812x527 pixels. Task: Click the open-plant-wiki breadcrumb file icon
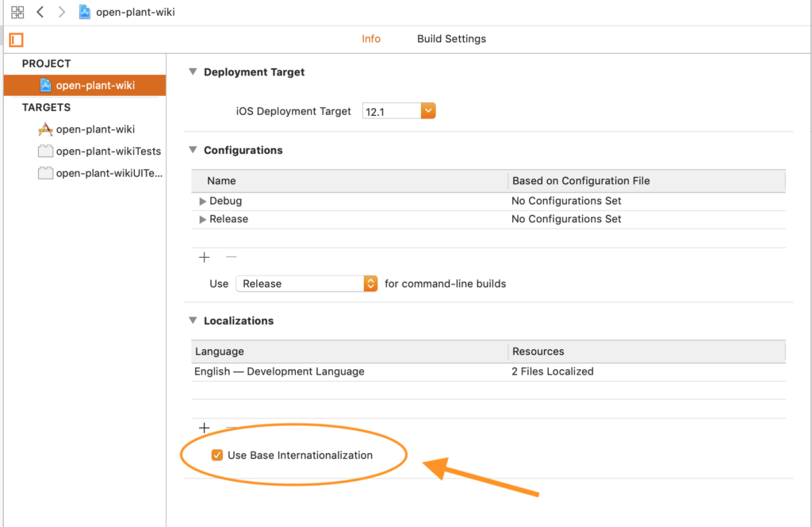[x=84, y=12]
